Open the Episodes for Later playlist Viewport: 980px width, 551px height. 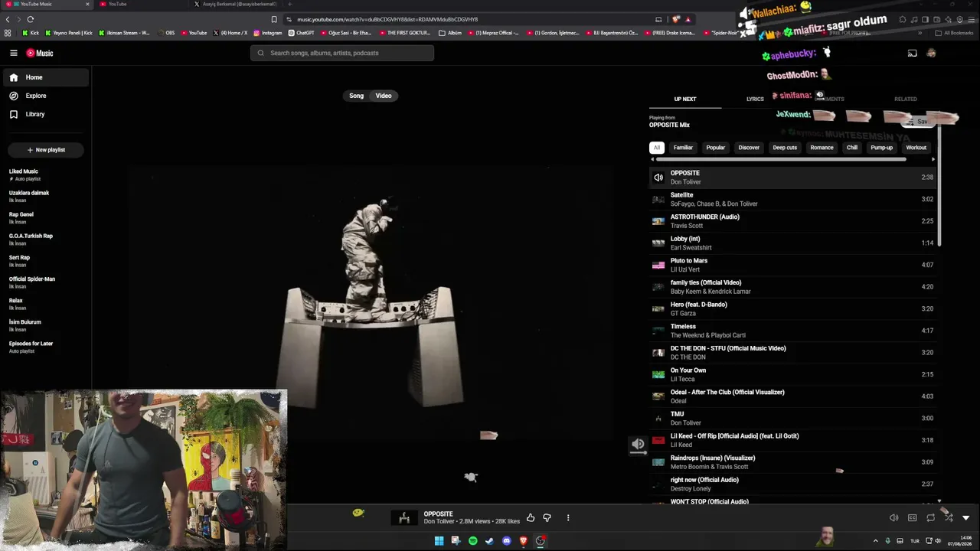(x=46, y=347)
